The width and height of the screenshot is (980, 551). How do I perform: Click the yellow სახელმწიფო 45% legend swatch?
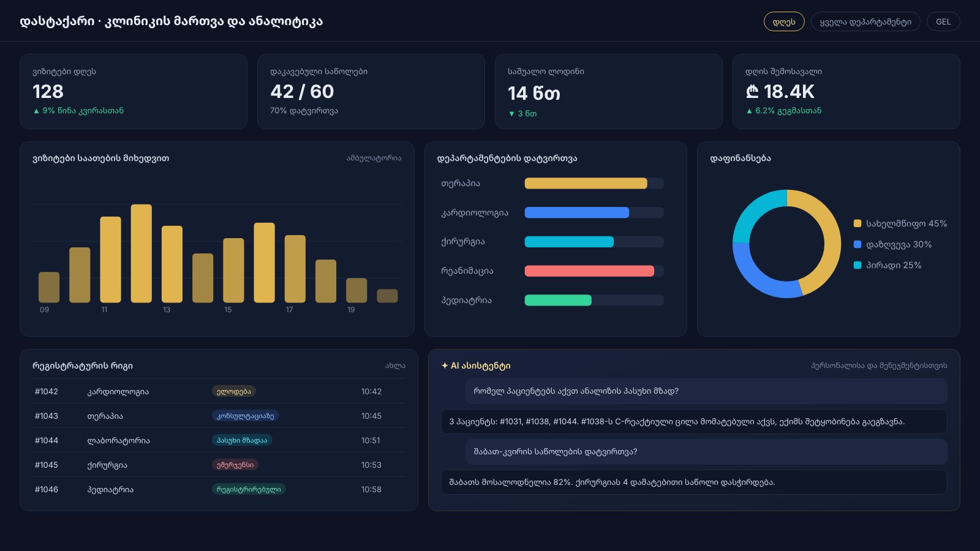(858, 223)
